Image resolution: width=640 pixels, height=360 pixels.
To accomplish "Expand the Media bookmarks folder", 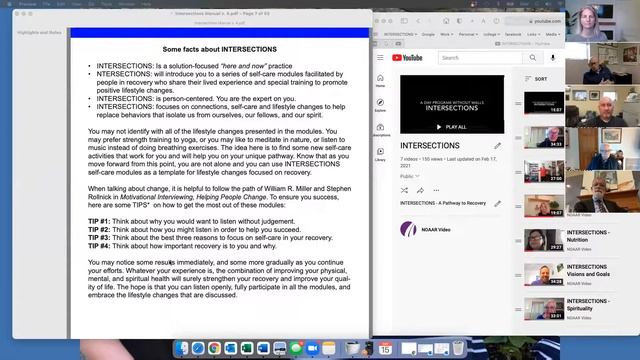I will tap(553, 34).
